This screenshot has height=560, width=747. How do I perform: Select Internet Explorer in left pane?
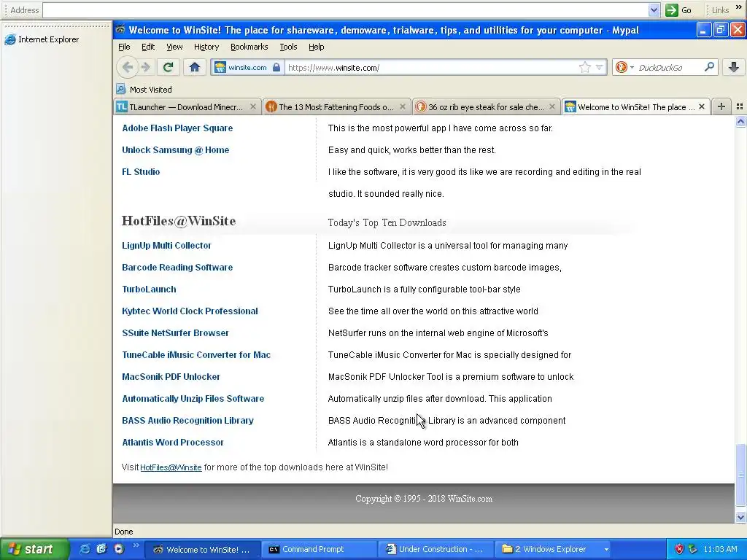(x=42, y=39)
